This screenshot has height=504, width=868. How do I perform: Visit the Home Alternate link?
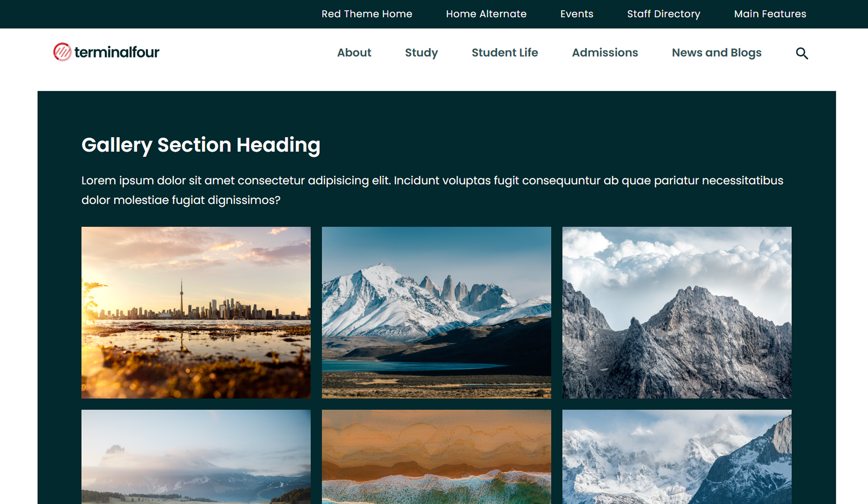pyautogui.click(x=486, y=14)
